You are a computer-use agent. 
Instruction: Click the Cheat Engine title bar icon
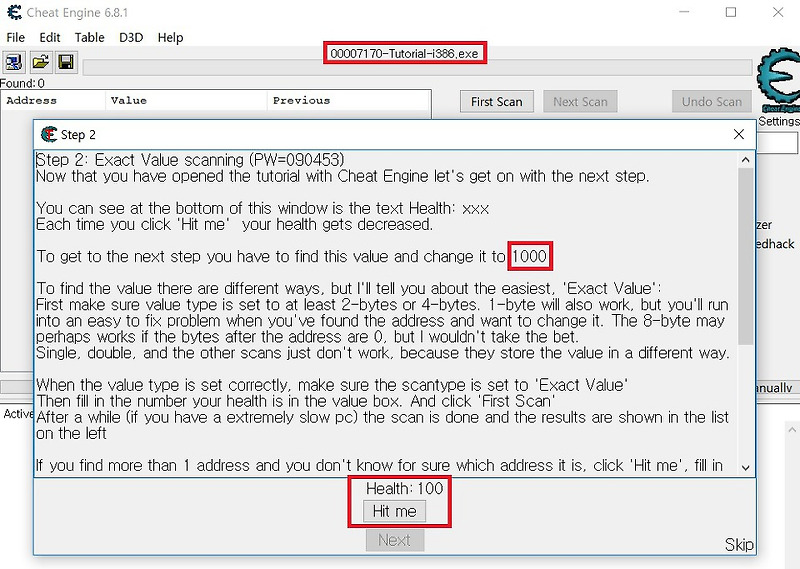coord(14,12)
